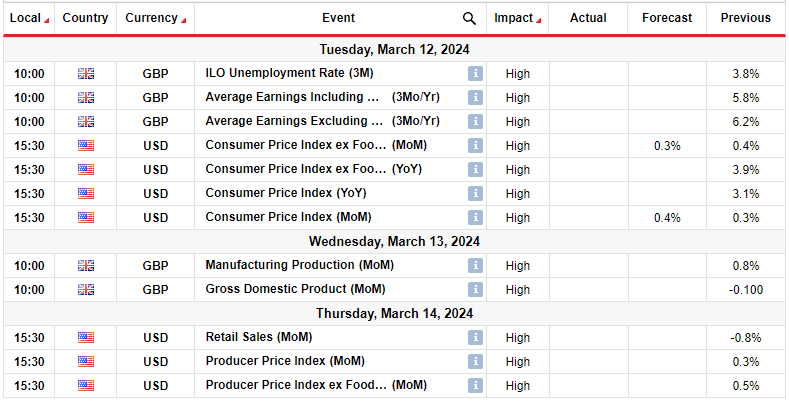Show info for Retail Sales (MoM)
The width and height of the screenshot is (789, 401).
pyautogui.click(x=475, y=337)
